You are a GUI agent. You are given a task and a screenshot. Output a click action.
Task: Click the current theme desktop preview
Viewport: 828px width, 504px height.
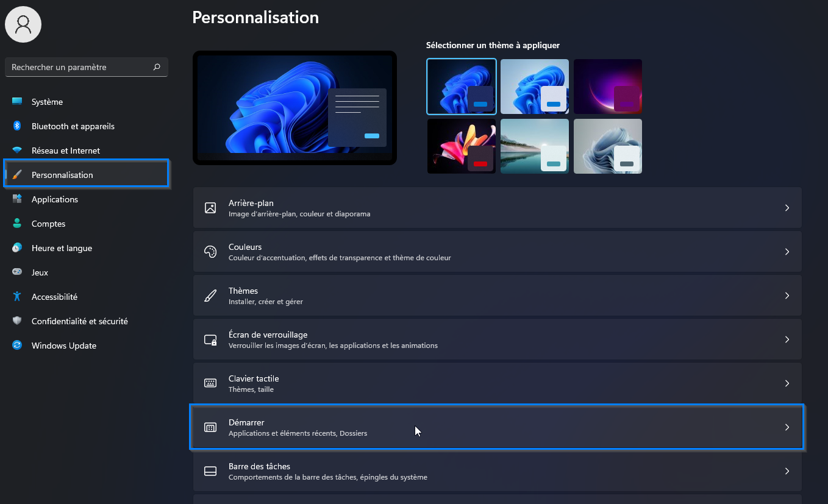pyautogui.click(x=294, y=108)
